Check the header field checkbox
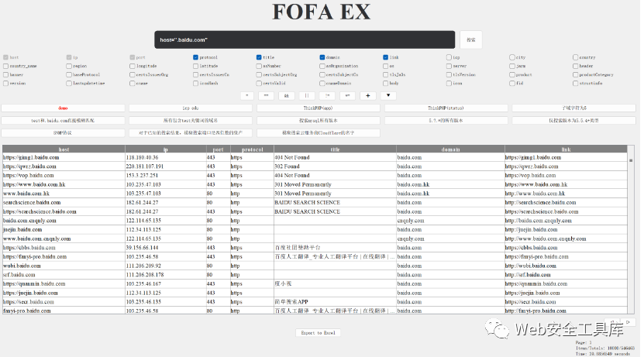The width and height of the screenshot is (644, 357). (x=575, y=66)
